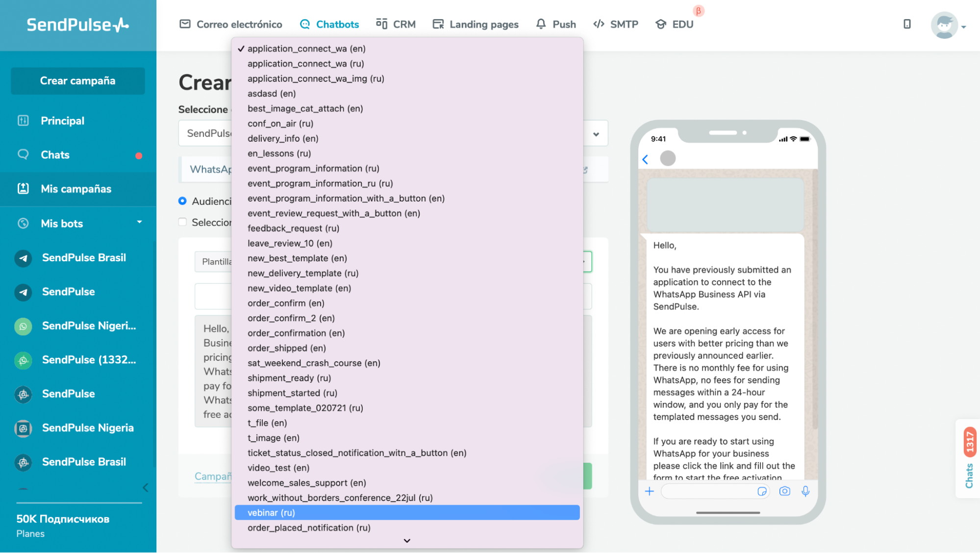
Task: Open SendPulse (1332... WhatsApp bot icon
Action: click(x=23, y=360)
